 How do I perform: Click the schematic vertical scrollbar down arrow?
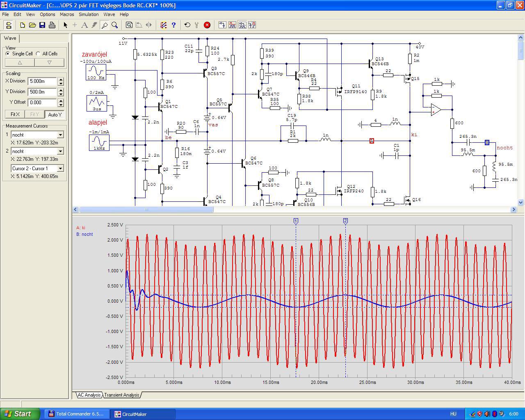click(521, 202)
